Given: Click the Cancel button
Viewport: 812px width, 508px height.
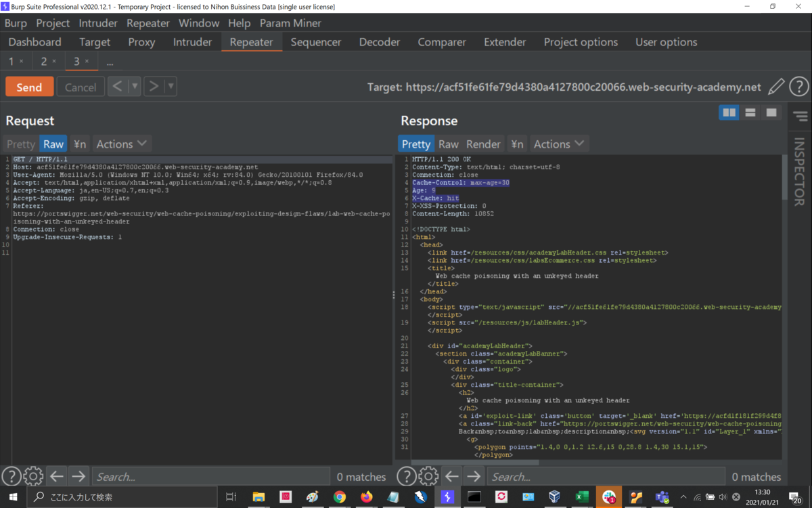Looking at the screenshot, I should coord(81,87).
